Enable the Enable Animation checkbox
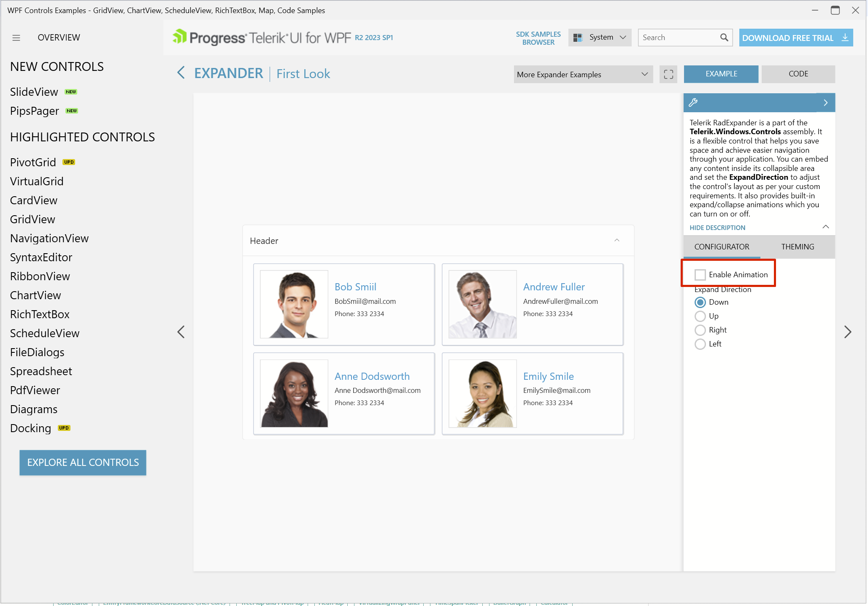The image size is (868, 606). pyautogui.click(x=700, y=274)
